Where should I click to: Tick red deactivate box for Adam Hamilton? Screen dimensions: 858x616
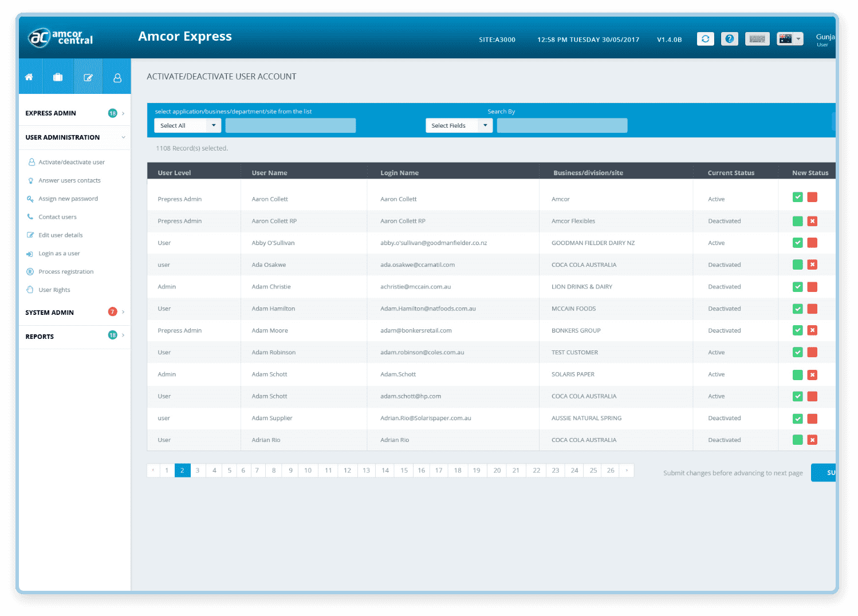(x=812, y=309)
